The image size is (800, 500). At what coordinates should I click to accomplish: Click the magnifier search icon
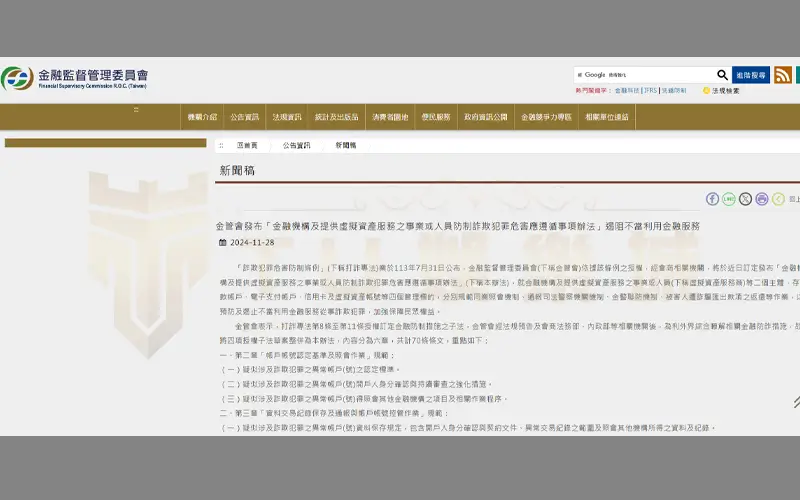coord(722,75)
